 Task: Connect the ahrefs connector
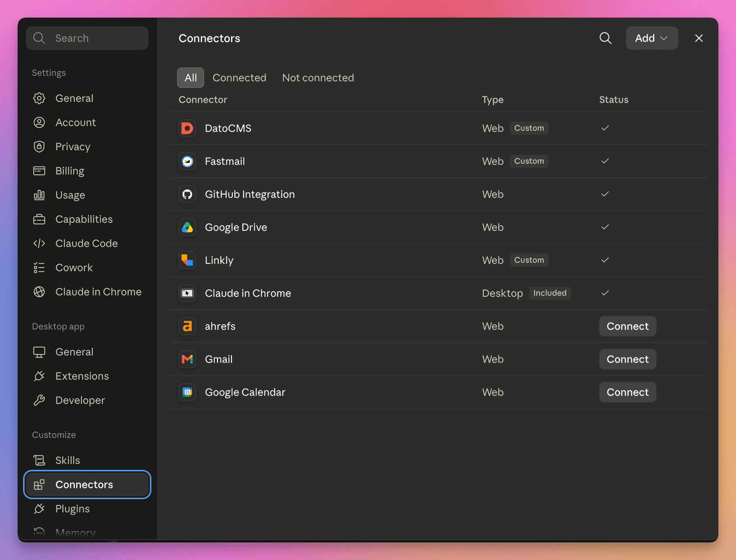coord(628,326)
